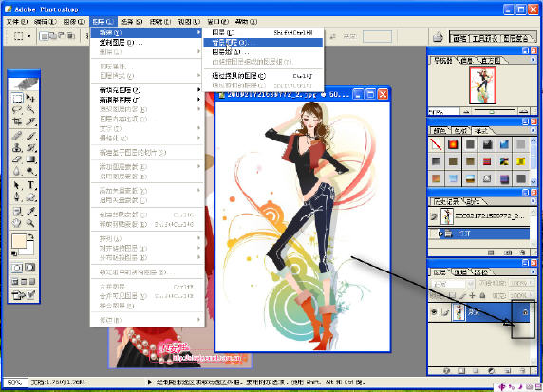Viewport: 543px width, 392px height.
Task: Reset to default colors mini icon
Action: (14, 253)
